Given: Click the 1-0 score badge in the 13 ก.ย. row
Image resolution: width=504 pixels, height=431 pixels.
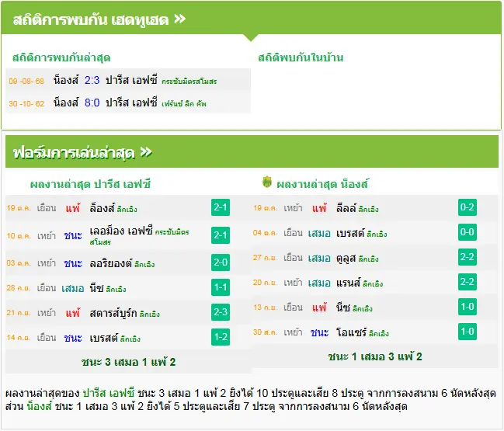Looking at the screenshot, I should 468,307.
